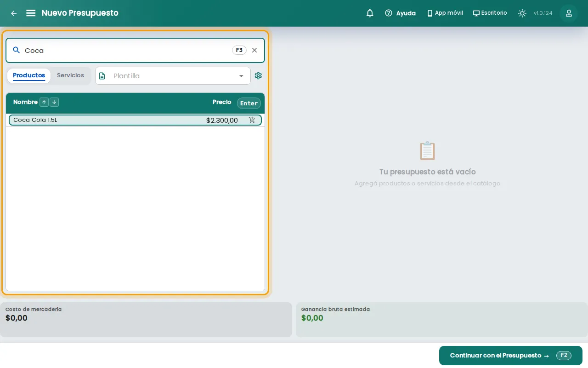
Task: Click the version v1.0.124 label
Action: pos(543,13)
